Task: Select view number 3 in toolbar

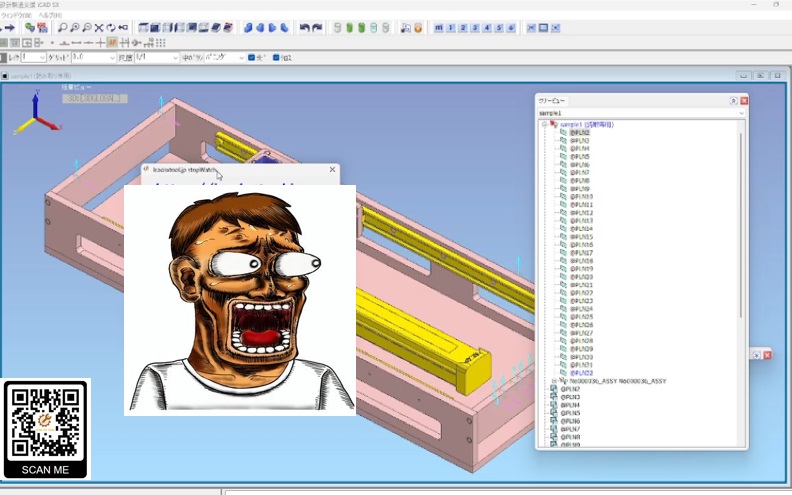Action: [x=475, y=28]
